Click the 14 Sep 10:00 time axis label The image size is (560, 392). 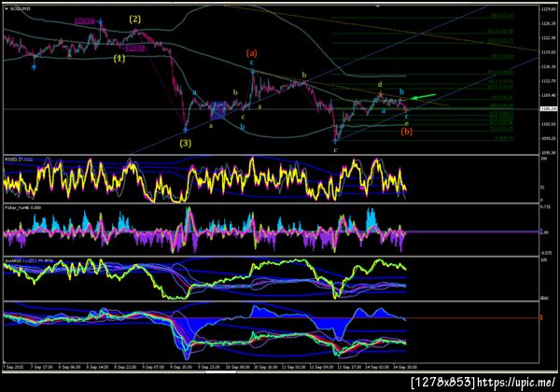[405, 367]
